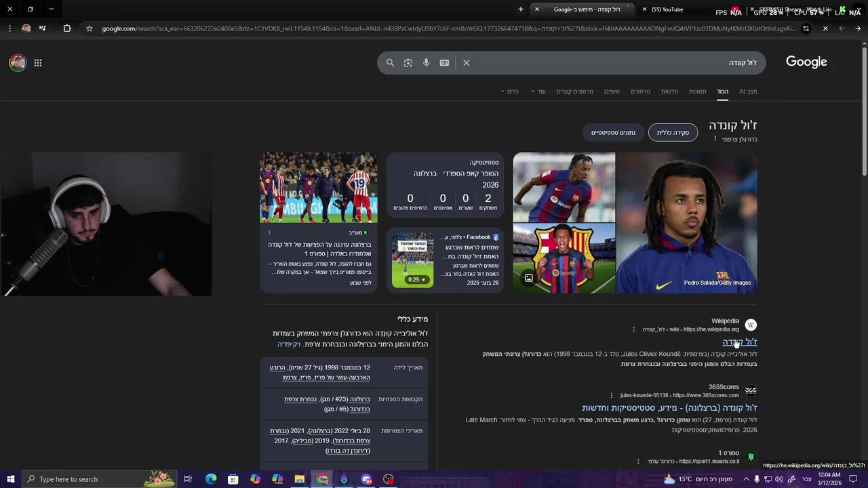The width and height of the screenshot is (868, 488).
Task: Click the magnifier search icon in Google search box
Action: (390, 62)
